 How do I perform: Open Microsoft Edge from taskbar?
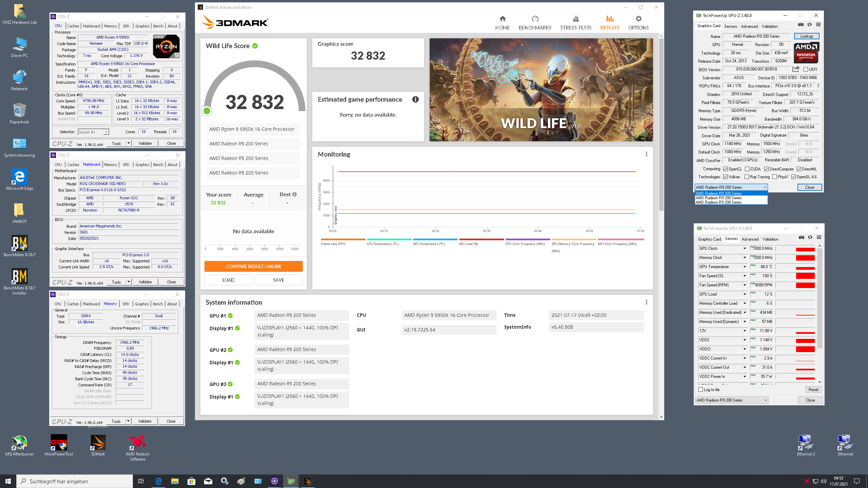point(158,481)
